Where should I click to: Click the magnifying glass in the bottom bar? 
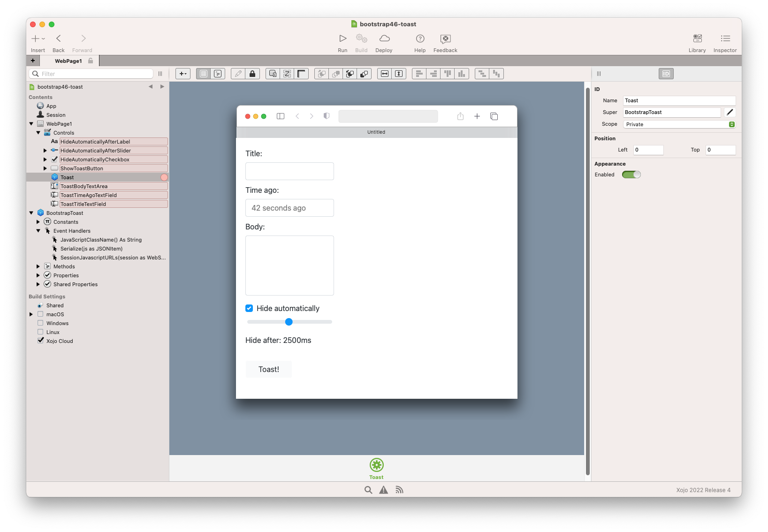[368, 489]
